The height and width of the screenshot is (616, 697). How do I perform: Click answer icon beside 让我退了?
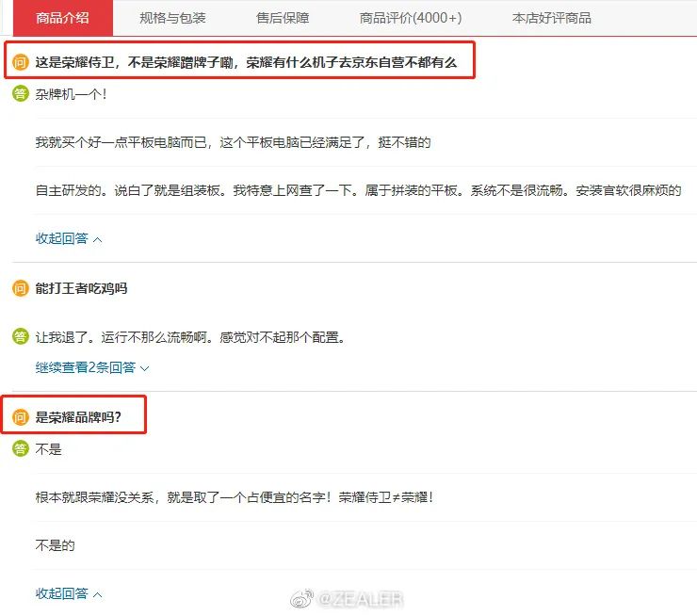point(21,336)
